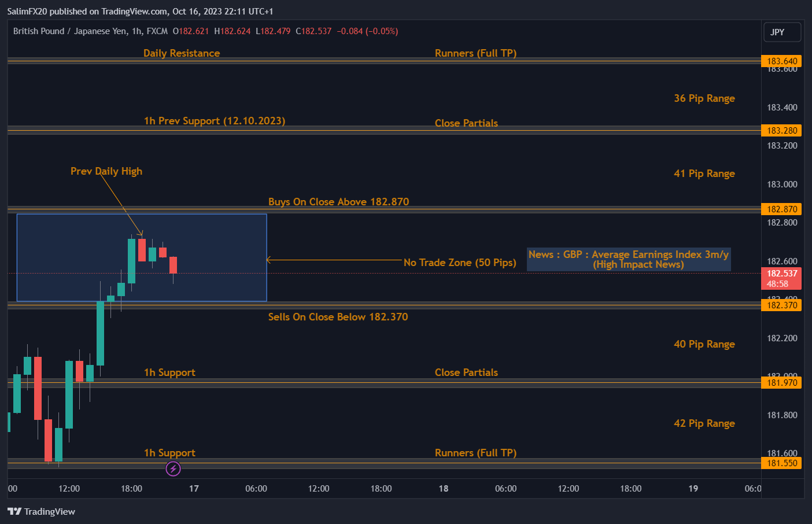Select the 183.640 price label
The image size is (812, 524).
tap(781, 61)
